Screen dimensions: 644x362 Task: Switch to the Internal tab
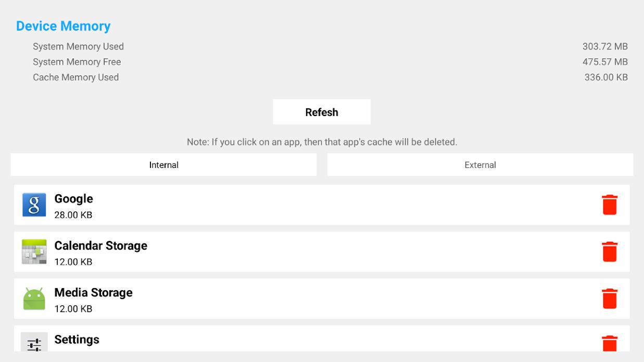163,165
